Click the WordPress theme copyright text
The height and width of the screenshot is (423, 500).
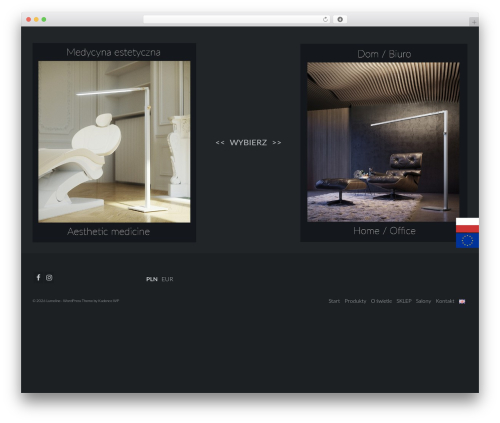pos(76,301)
